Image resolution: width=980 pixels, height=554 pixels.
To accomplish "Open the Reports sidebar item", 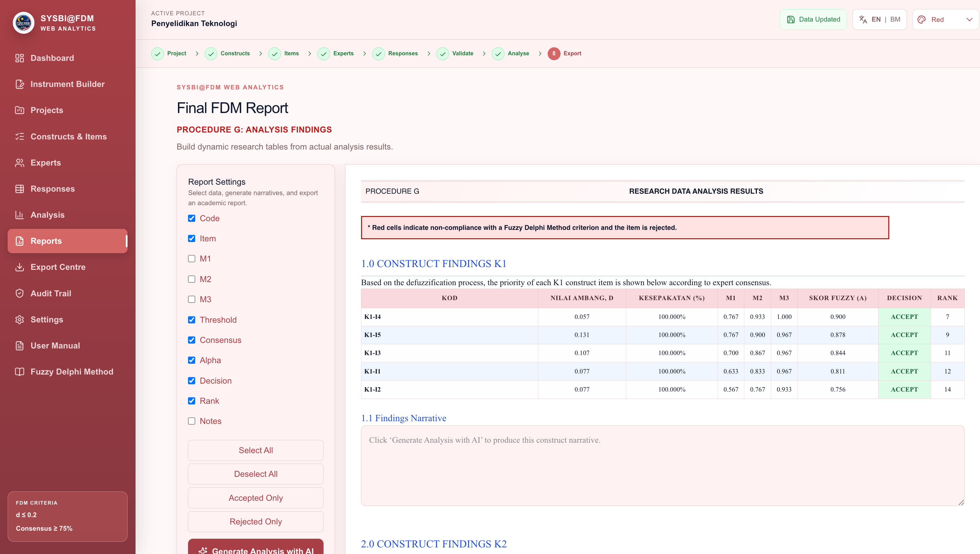I will [67, 241].
